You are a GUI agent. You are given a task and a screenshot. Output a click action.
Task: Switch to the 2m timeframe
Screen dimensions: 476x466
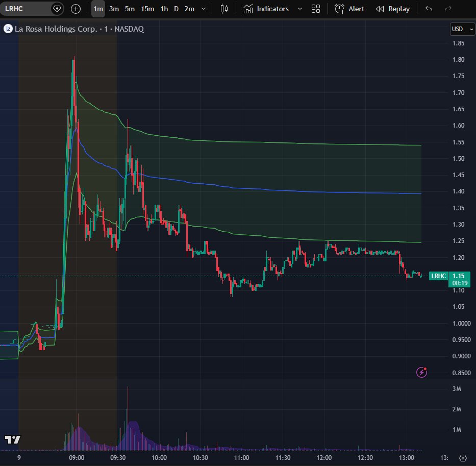point(189,9)
